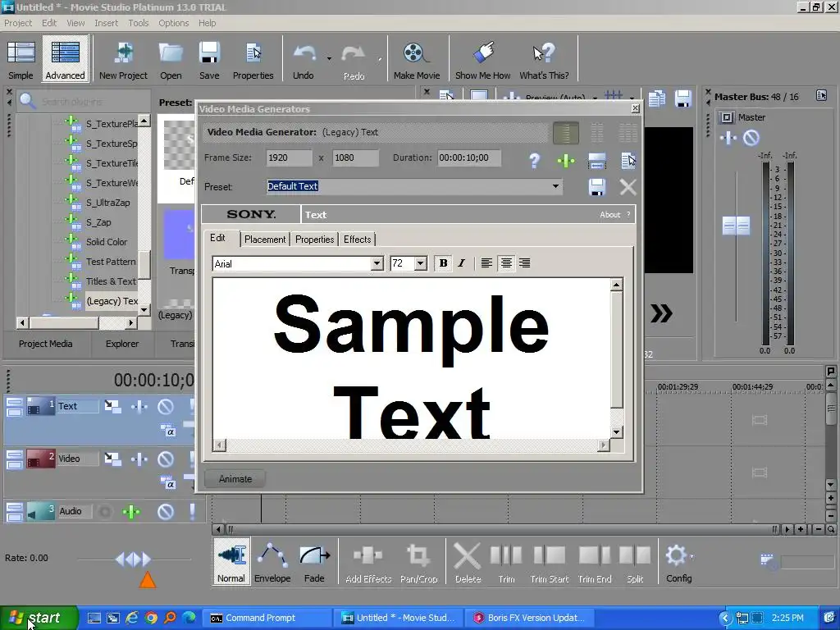The width and height of the screenshot is (840, 630).
Task: Open the Arial font dropdown
Action: point(377,263)
